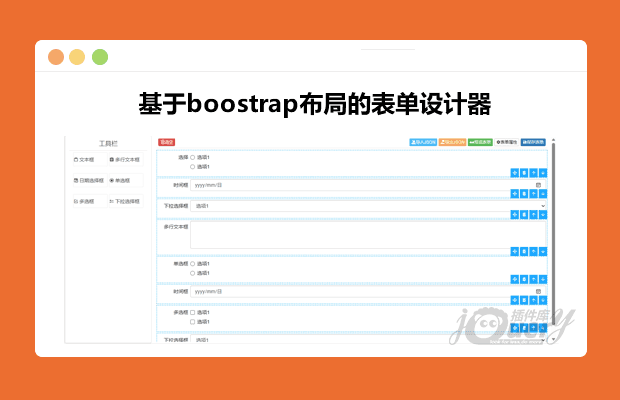Click move handle of 时间框 row below 单选框
Image resolution: width=620 pixels, height=400 pixels.
(x=514, y=300)
